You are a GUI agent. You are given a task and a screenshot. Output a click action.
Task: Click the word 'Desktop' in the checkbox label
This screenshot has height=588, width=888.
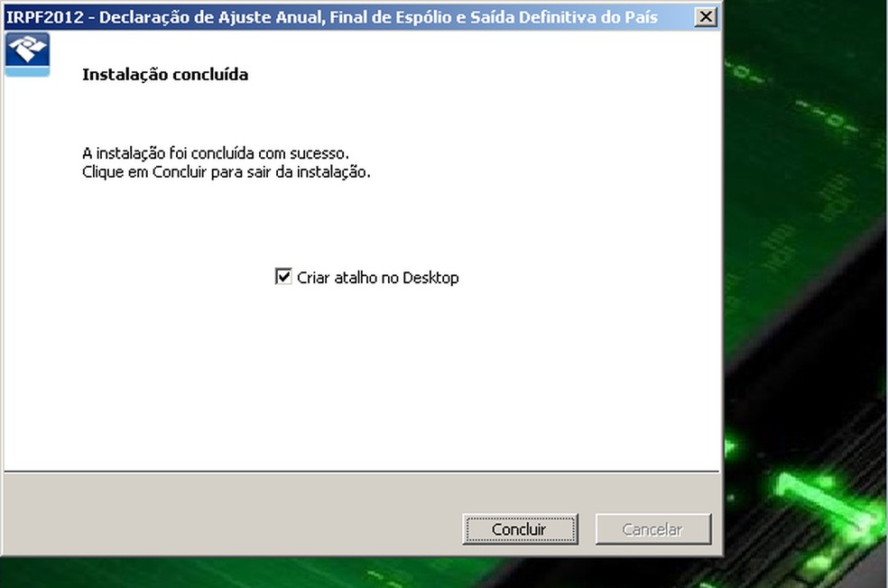[x=430, y=278]
